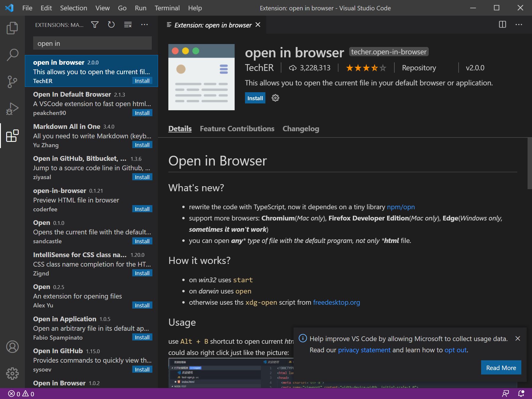Click Read More in notification
Image resolution: width=532 pixels, height=399 pixels.
(501, 368)
